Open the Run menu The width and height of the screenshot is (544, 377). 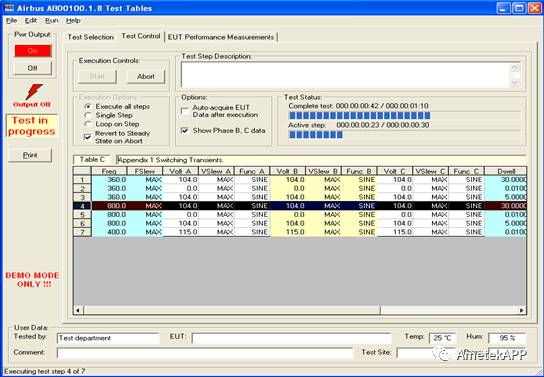coord(51,20)
